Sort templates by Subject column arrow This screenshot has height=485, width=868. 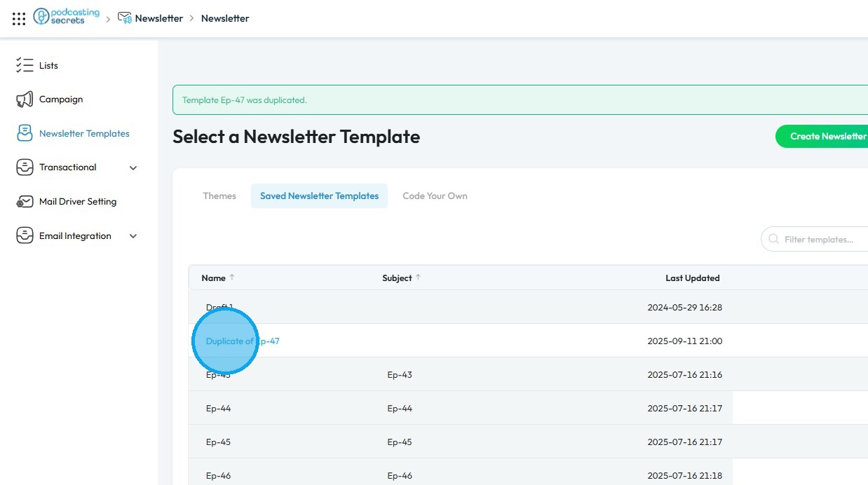point(419,278)
